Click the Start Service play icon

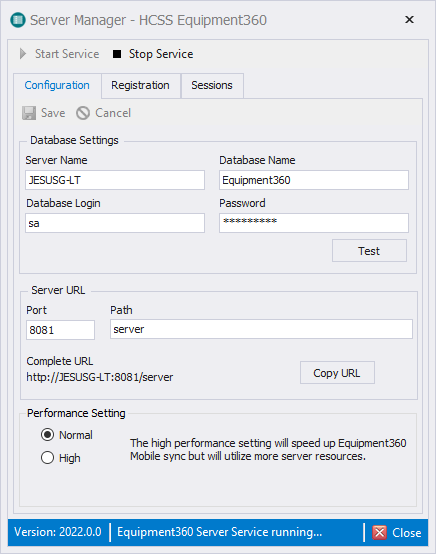pos(23,54)
